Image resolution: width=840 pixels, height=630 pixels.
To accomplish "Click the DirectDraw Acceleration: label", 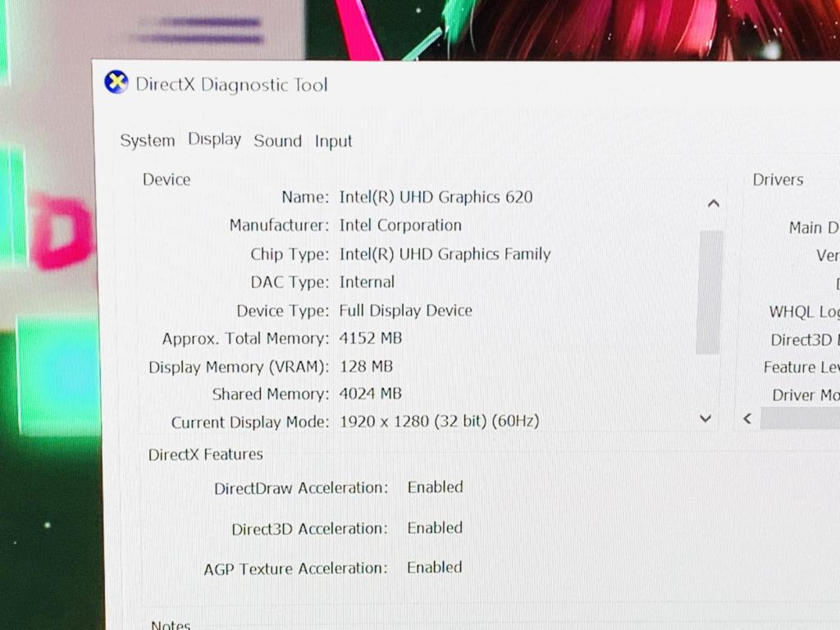I will click(301, 488).
